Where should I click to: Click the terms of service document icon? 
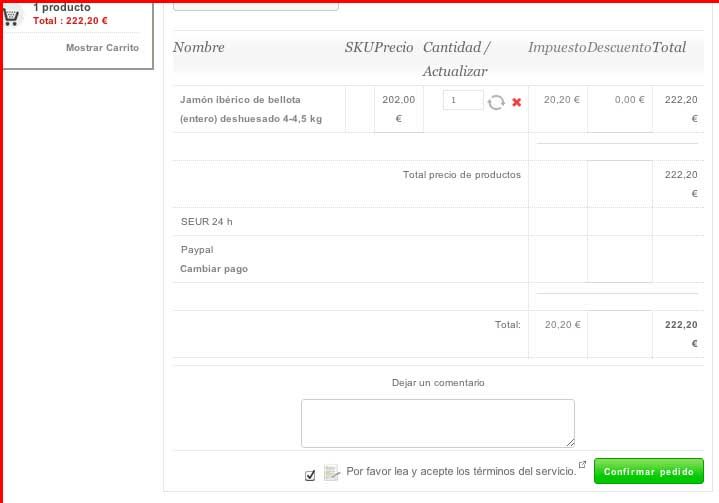coord(332,472)
